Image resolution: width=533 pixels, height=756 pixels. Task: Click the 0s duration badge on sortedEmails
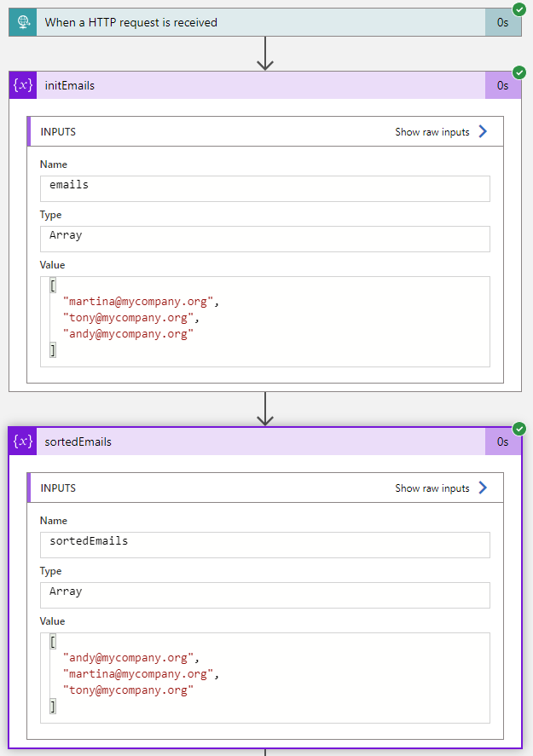(x=503, y=441)
